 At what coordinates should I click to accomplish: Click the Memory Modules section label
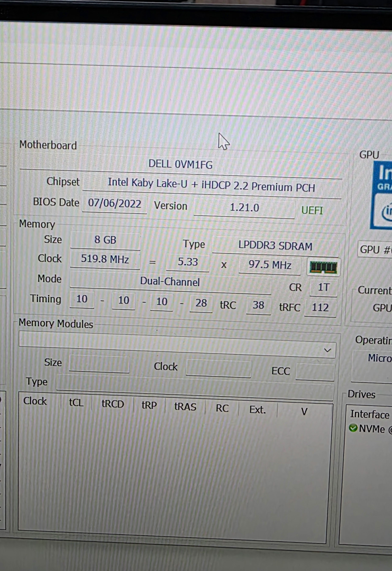pyautogui.click(x=56, y=323)
